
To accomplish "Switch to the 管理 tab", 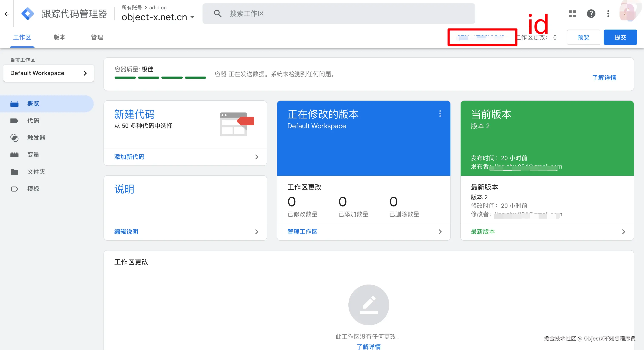I will 97,37.
